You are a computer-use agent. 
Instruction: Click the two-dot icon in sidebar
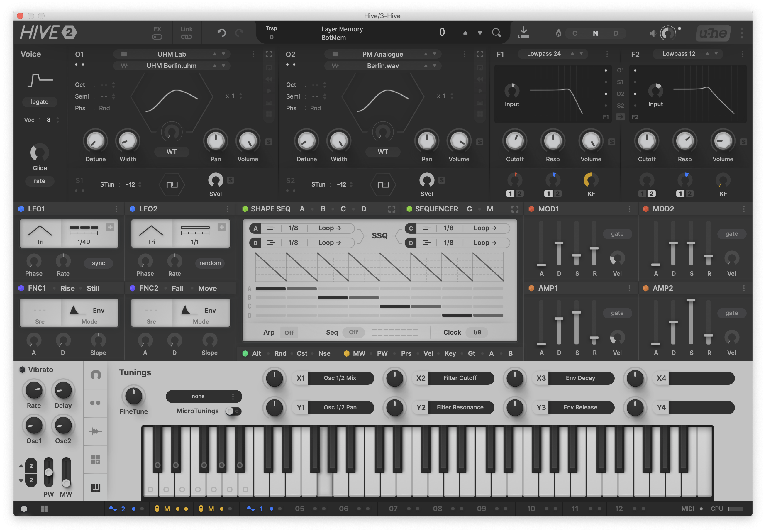[x=95, y=403]
